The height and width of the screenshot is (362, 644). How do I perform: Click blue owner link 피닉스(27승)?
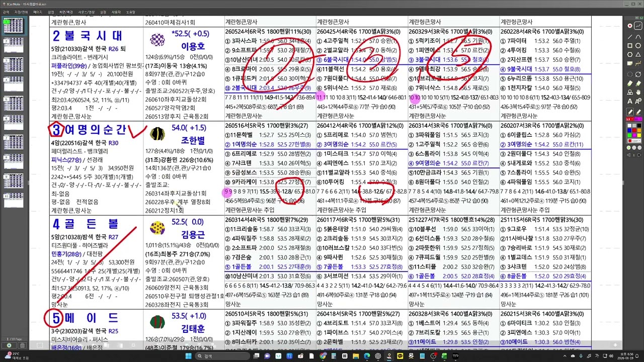[65, 159]
